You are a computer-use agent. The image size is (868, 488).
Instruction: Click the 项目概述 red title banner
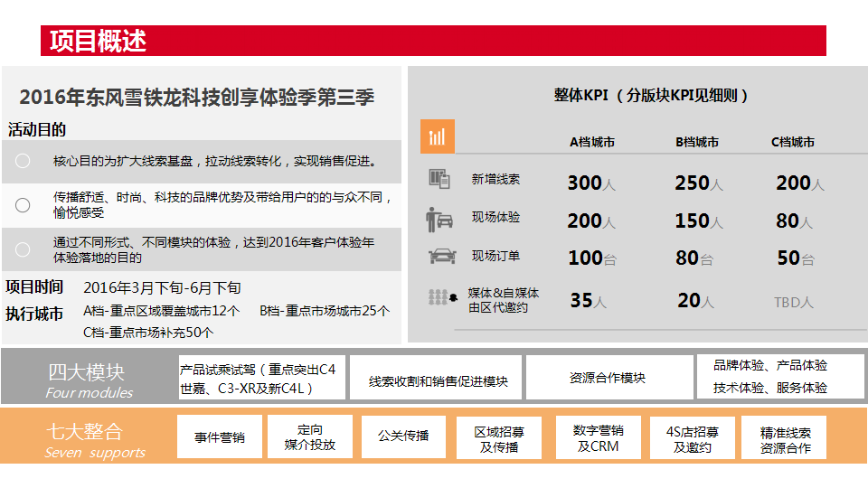pos(433,41)
